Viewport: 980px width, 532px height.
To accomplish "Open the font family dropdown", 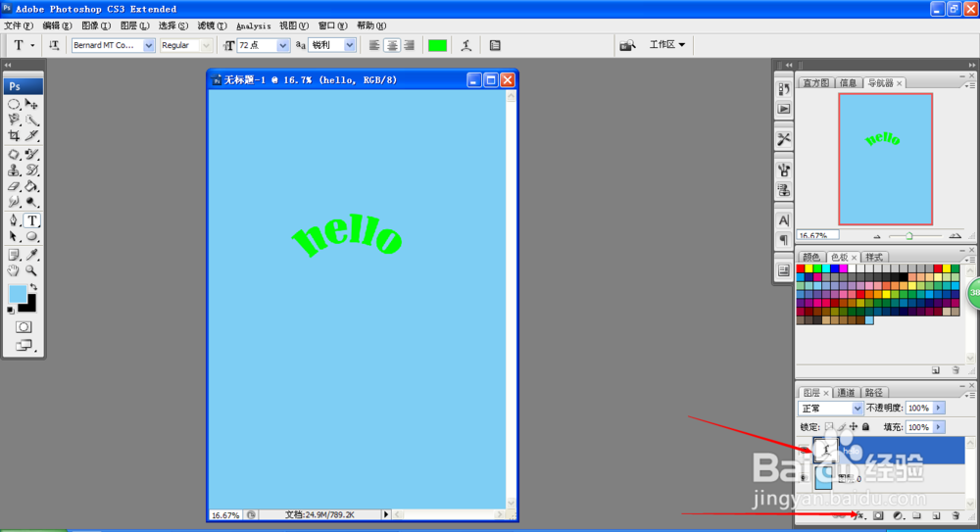I will 148,45.
